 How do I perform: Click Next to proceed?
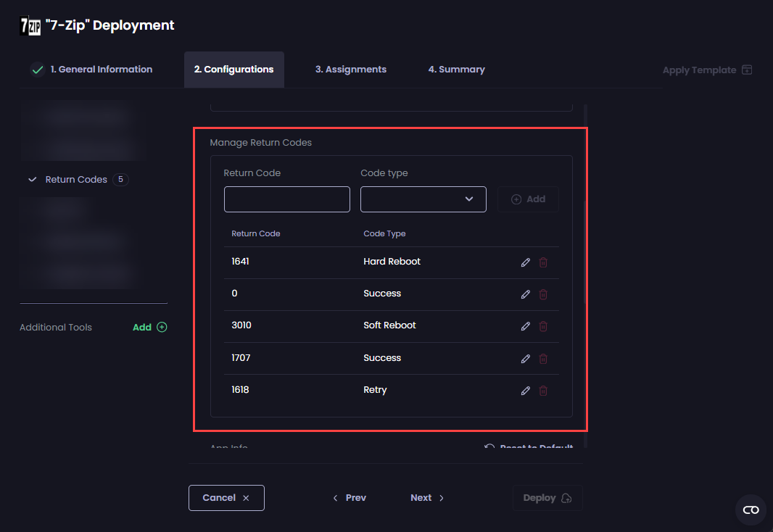pos(426,497)
